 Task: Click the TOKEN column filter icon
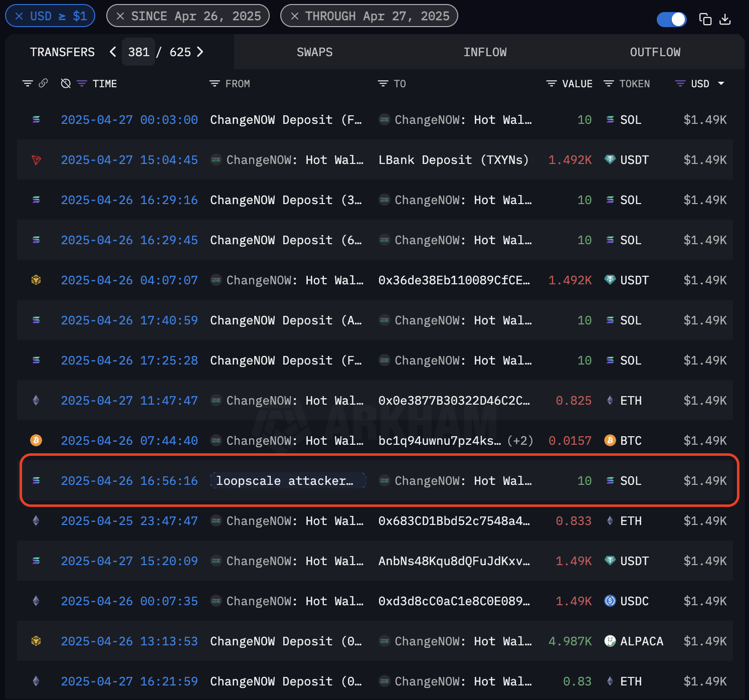click(x=609, y=84)
